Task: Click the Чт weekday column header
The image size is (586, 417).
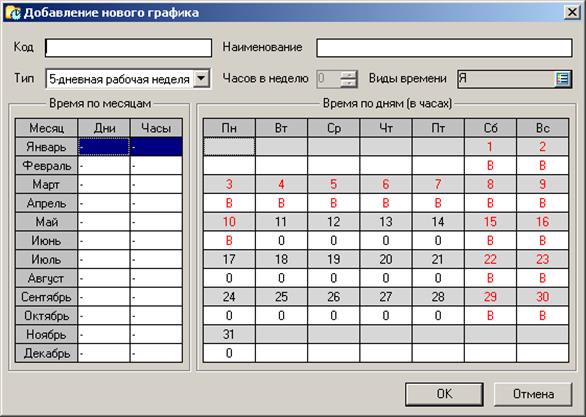Action: point(386,128)
